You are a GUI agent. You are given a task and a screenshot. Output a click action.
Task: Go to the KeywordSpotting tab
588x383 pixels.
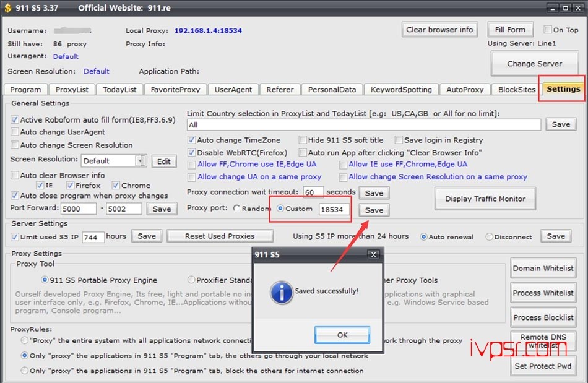[x=401, y=90]
